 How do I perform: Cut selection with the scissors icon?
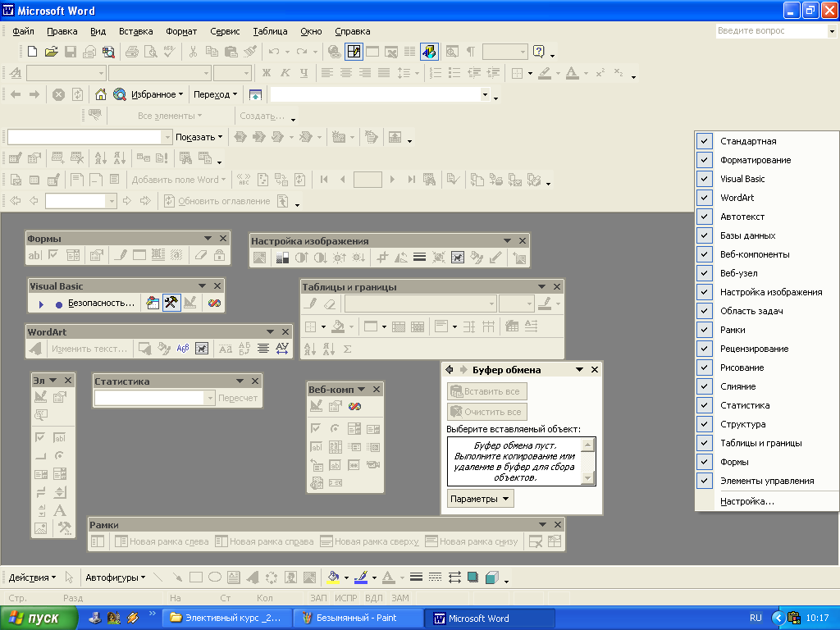(193, 52)
